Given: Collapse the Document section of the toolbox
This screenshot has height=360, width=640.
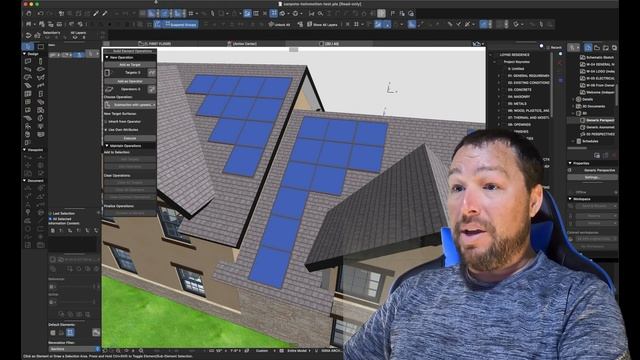Looking at the screenshot, I should (x=24, y=180).
